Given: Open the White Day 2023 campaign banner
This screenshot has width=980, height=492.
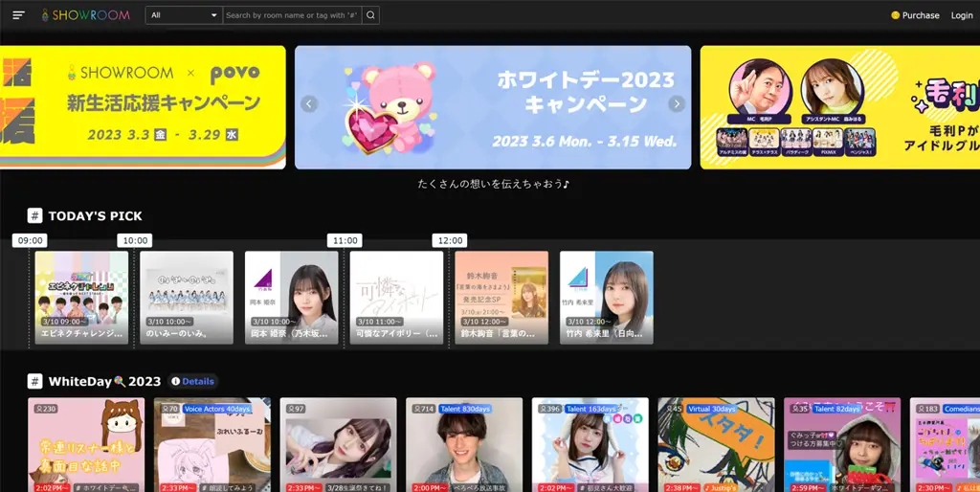Looking at the screenshot, I should (493, 107).
